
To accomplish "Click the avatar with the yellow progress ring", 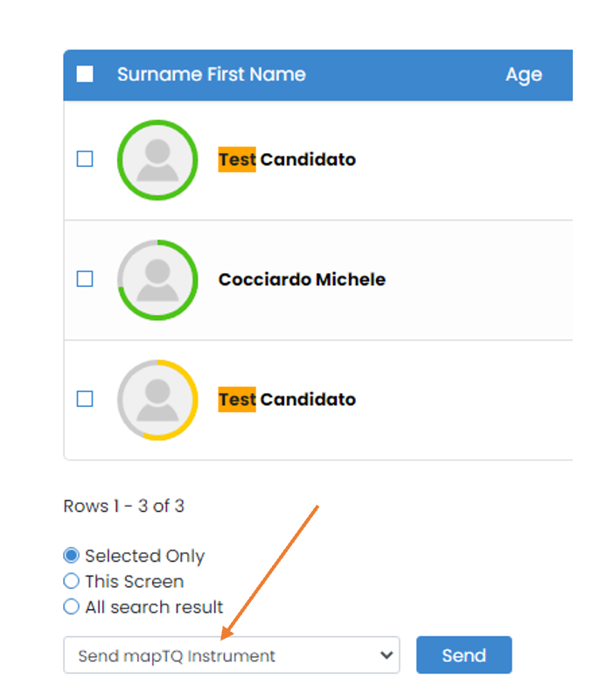I will pyautogui.click(x=157, y=399).
